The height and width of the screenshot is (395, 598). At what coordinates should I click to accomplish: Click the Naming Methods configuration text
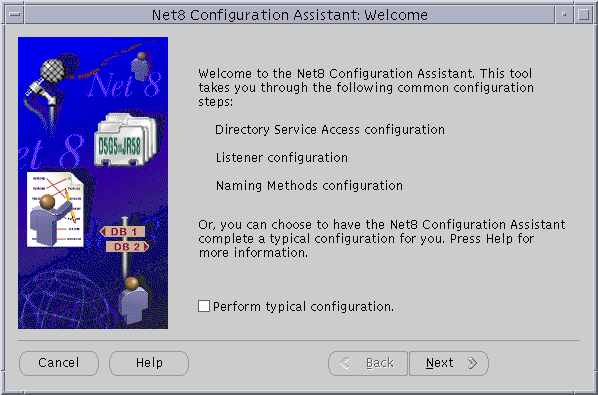(309, 186)
